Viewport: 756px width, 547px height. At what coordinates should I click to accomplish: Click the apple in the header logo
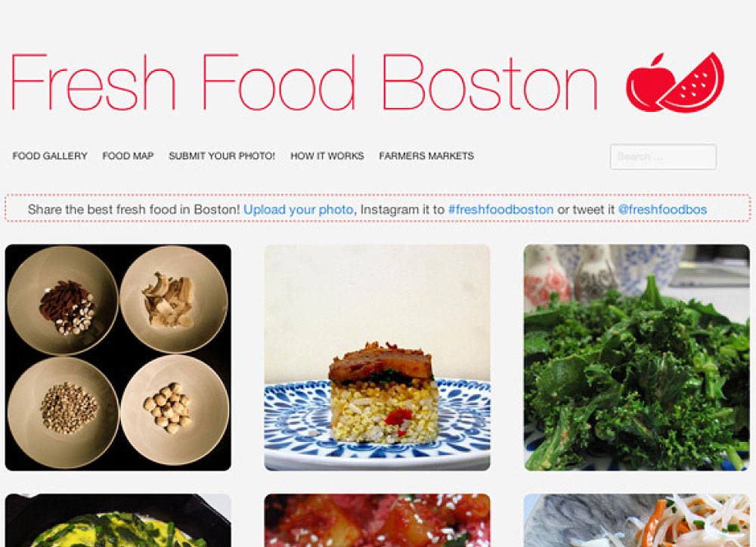pos(648,85)
